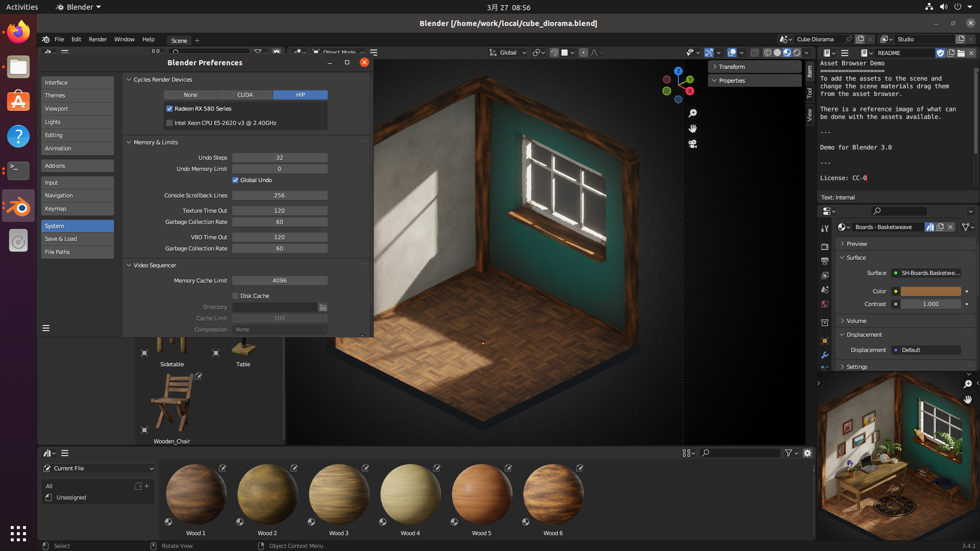The height and width of the screenshot is (551, 980).
Task: Click the Fake User shield for README
Action: (x=940, y=53)
